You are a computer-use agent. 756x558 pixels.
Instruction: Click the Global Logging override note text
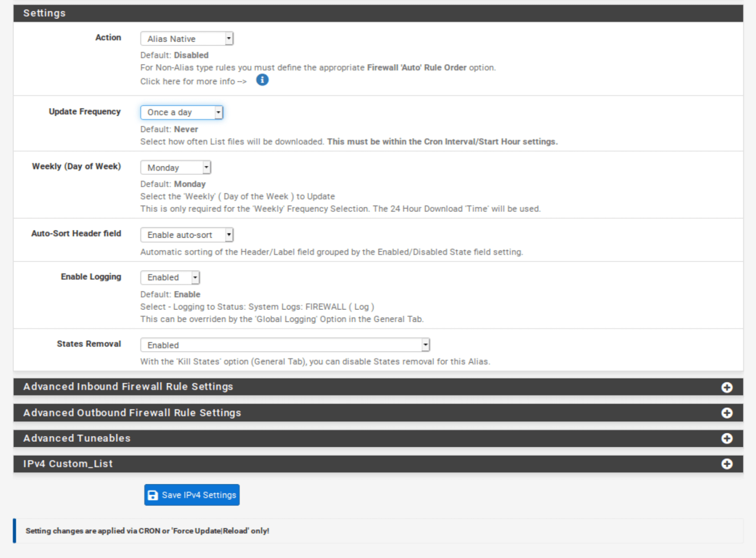click(x=282, y=319)
